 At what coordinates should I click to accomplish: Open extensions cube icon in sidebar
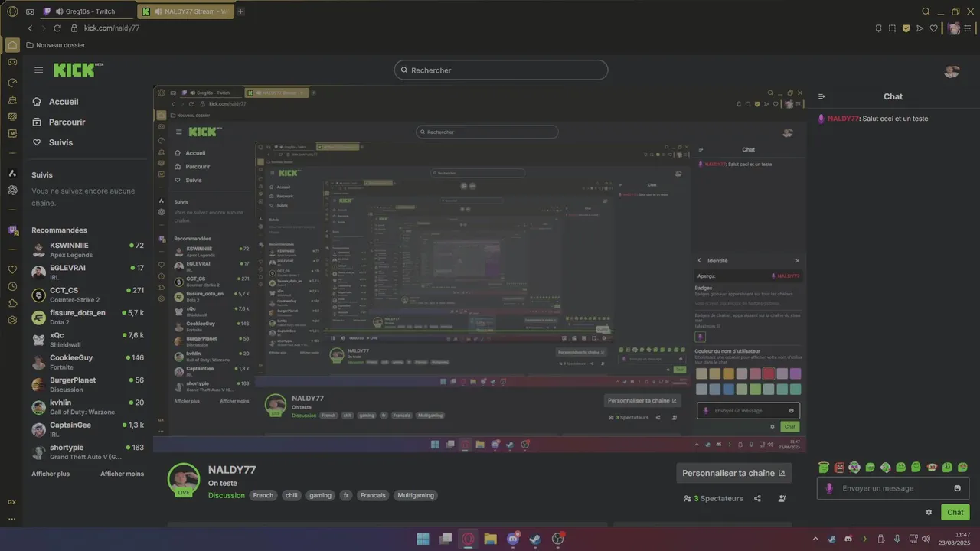click(x=12, y=303)
